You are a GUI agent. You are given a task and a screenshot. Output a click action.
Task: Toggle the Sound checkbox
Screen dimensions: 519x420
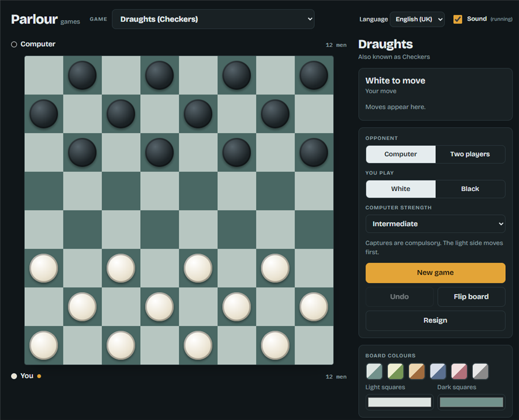click(458, 19)
